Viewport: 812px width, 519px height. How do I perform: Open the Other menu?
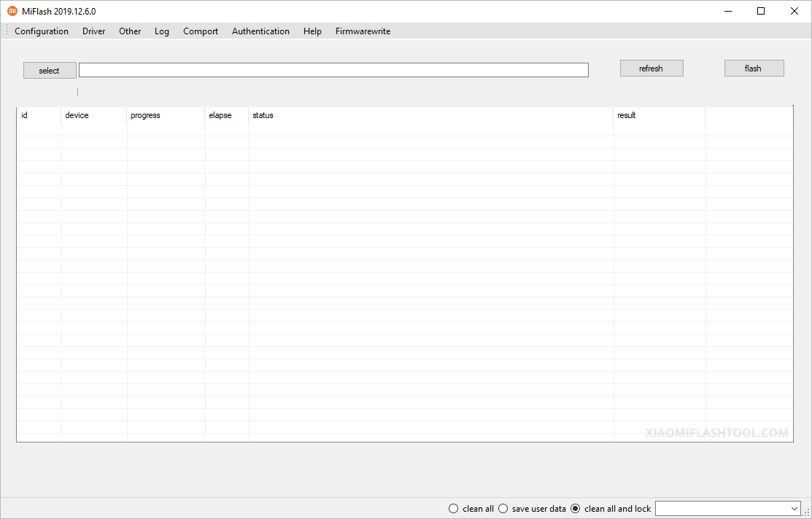coord(130,31)
